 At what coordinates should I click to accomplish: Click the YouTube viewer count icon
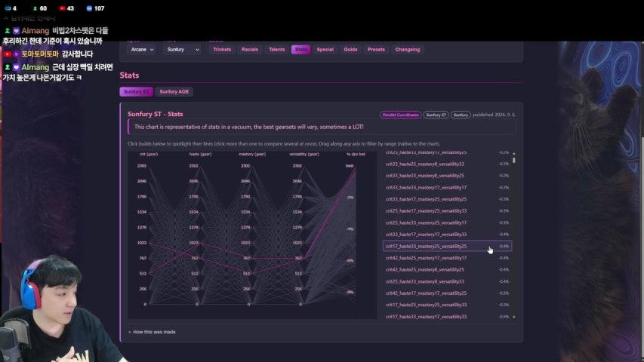62,8
